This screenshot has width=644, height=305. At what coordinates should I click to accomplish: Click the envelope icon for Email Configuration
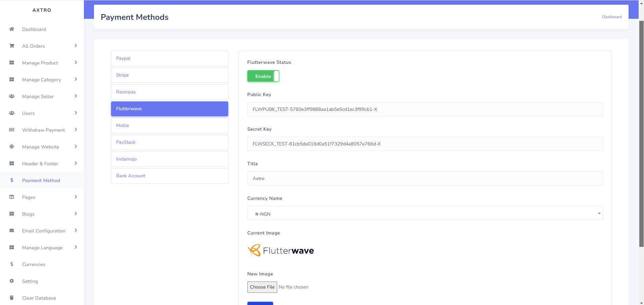[12, 231]
